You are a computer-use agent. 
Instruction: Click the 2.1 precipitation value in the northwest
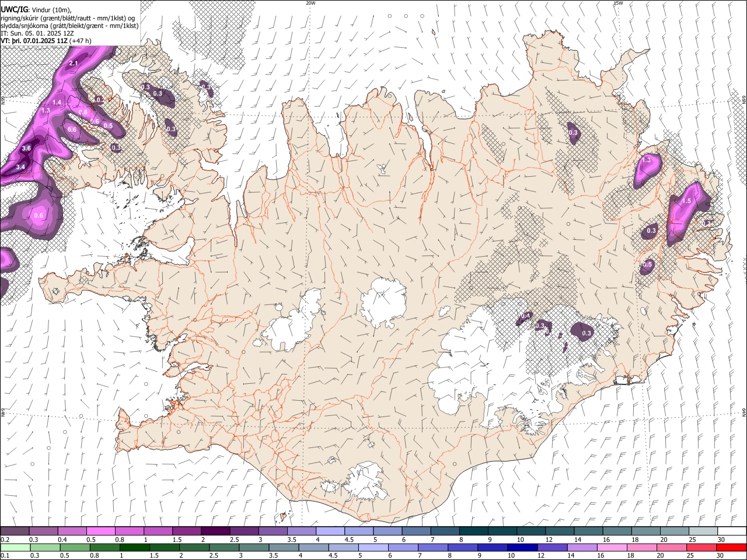tap(74, 63)
